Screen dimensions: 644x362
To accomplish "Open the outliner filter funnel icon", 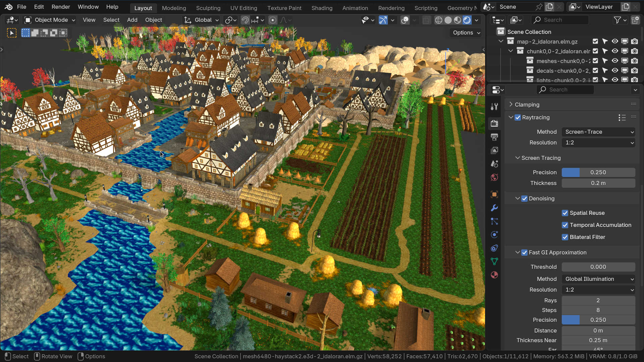I will [x=617, y=20].
